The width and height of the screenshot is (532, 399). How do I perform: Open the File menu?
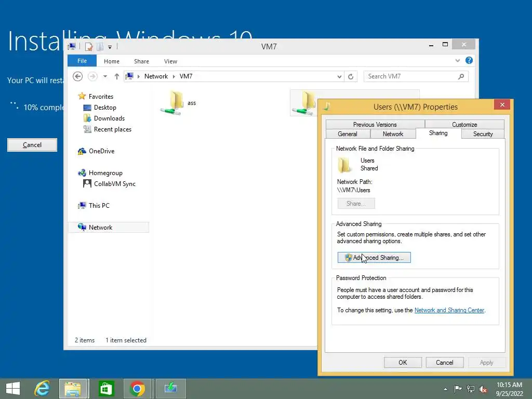(x=82, y=61)
